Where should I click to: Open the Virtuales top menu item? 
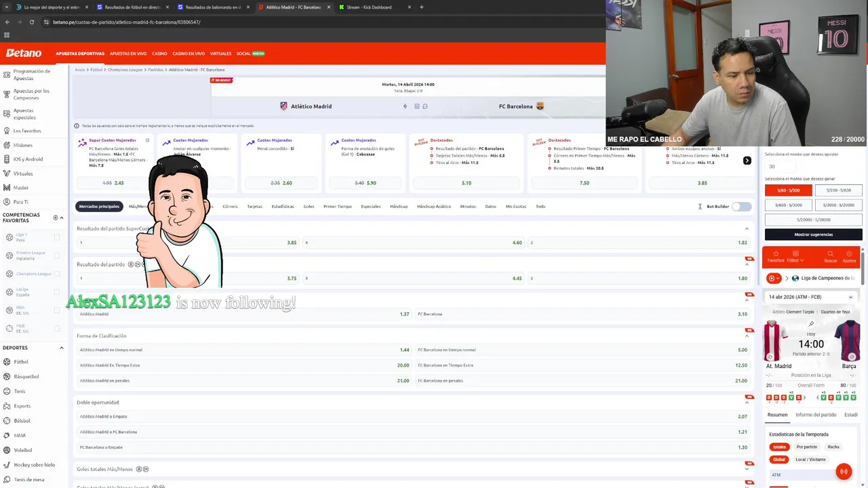(x=220, y=54)
